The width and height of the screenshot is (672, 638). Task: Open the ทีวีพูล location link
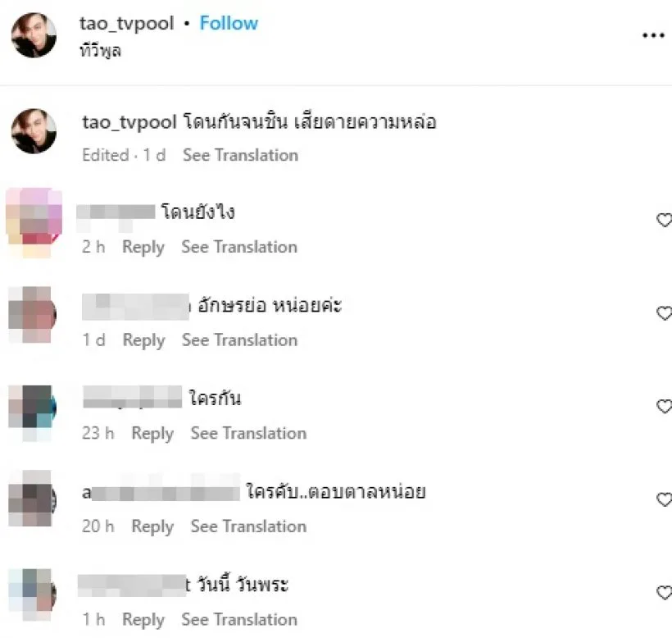pos(101,50)
